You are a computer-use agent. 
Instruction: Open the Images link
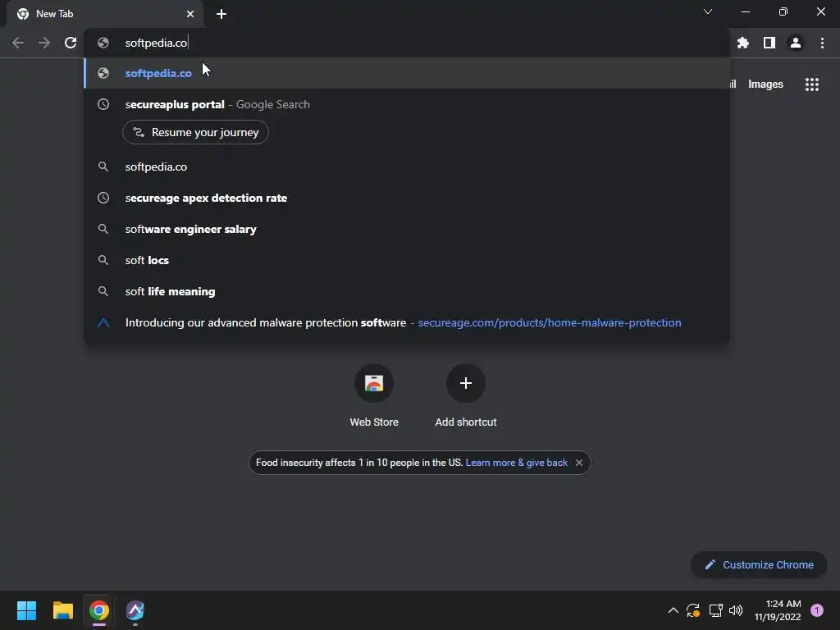765,84
